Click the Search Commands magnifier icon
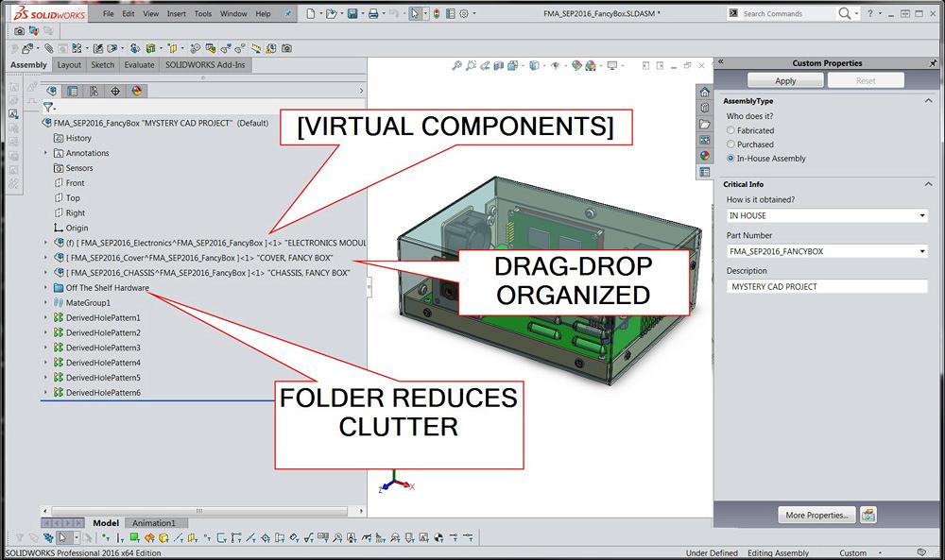 (x=845, y=13)
